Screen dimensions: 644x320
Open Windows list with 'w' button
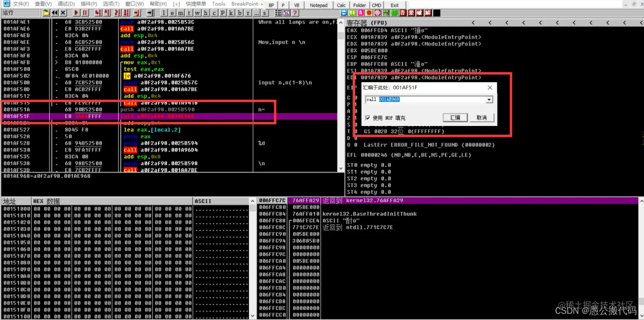click(x=197, y=12)
